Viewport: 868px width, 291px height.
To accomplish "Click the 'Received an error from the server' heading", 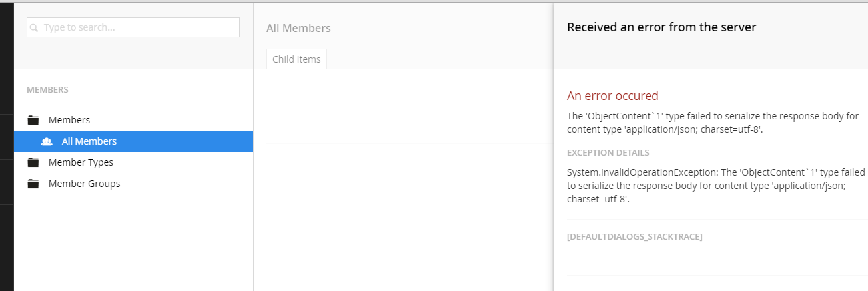I will [661, 27].
